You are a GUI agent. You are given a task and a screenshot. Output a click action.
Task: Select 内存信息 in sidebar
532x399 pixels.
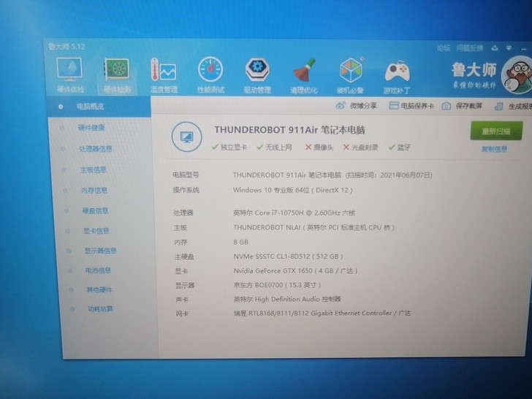click(x=94, y=190)
